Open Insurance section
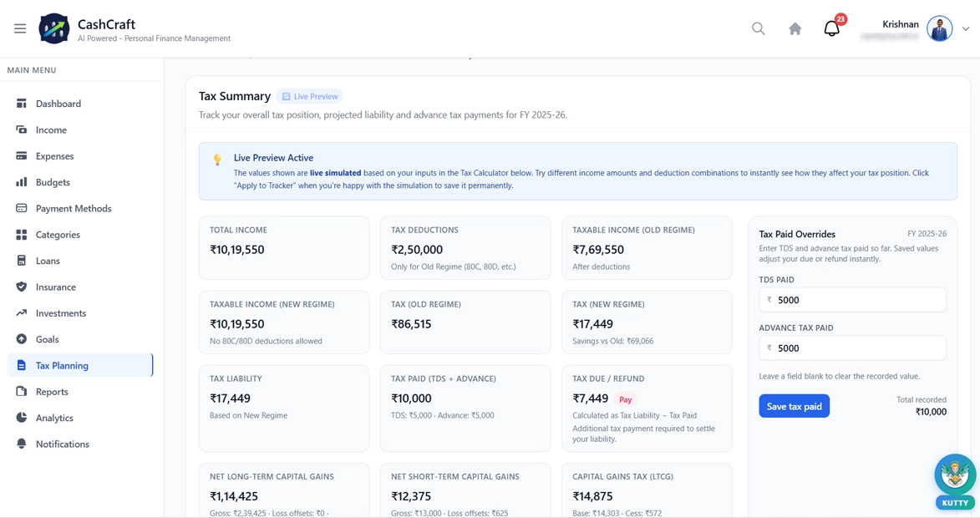 (x=80, y=287)
